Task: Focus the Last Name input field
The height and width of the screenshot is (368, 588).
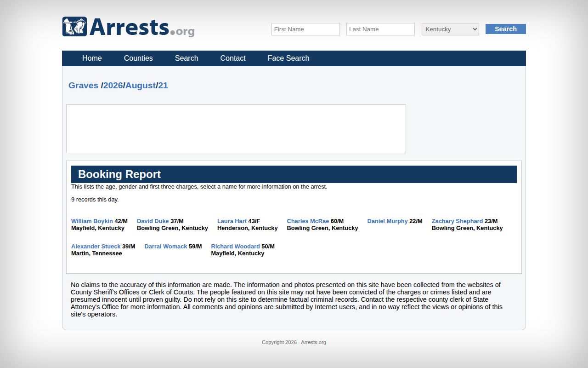Action: [x=380, y=29]
